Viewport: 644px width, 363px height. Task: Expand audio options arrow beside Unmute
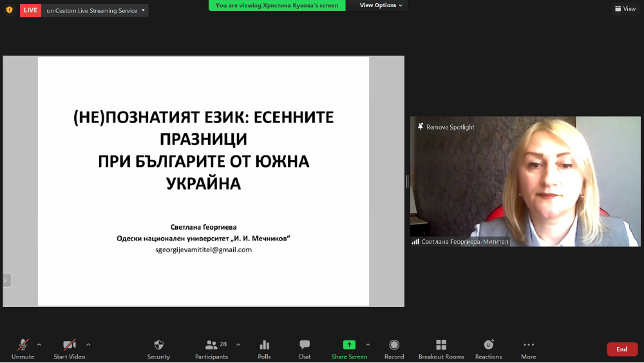click(x=39, y=344)
